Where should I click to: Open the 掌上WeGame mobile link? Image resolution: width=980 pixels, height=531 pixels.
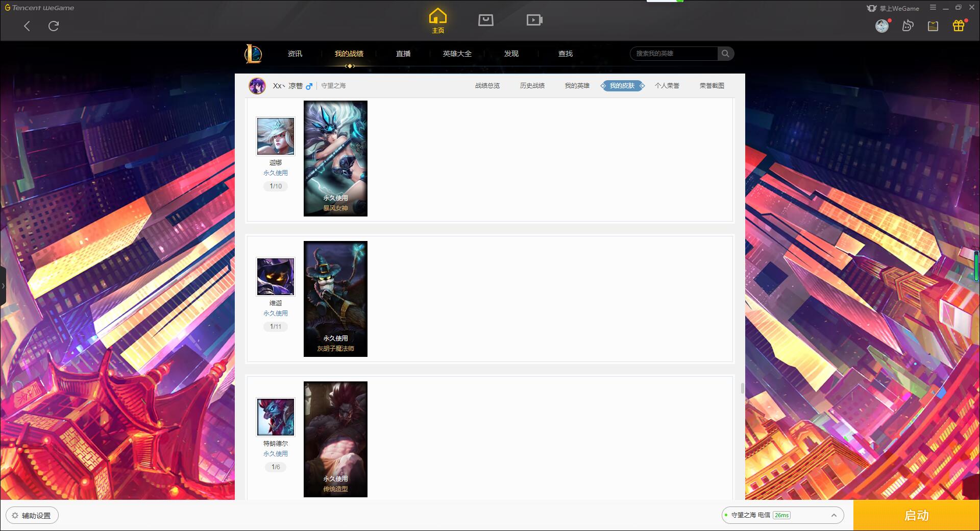pos(893,8)
